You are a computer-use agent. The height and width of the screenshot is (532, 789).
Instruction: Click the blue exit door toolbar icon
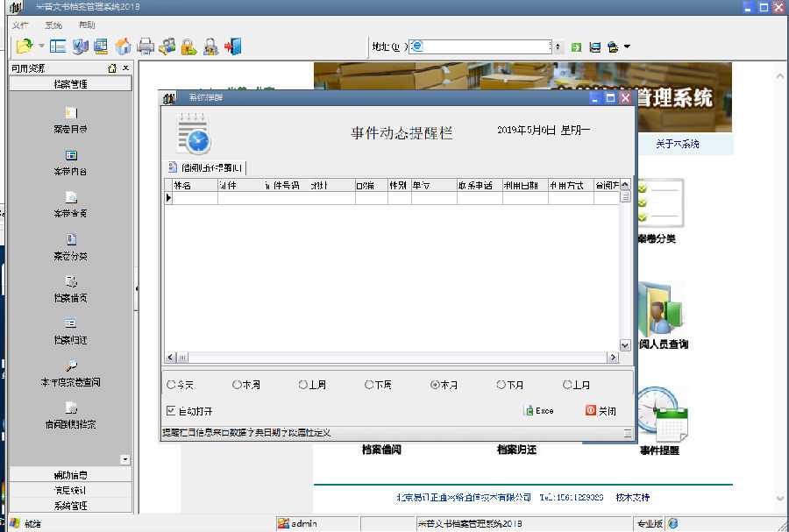click(x=233, y=46)
